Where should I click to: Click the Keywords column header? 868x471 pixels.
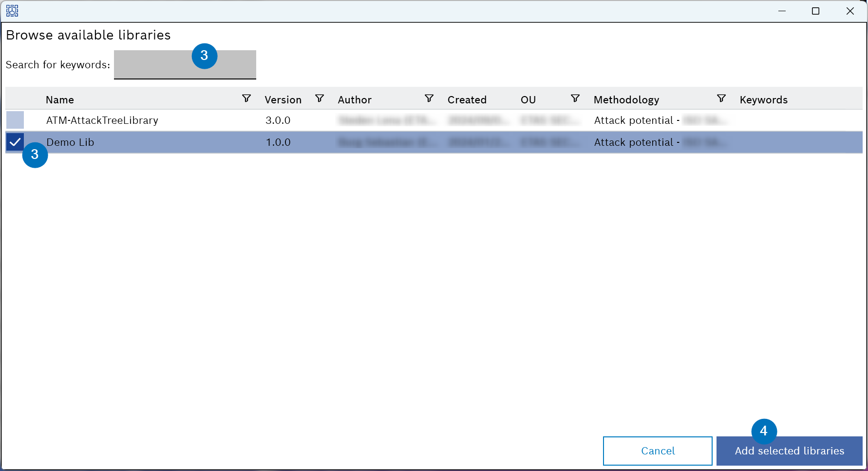point(763,100)
